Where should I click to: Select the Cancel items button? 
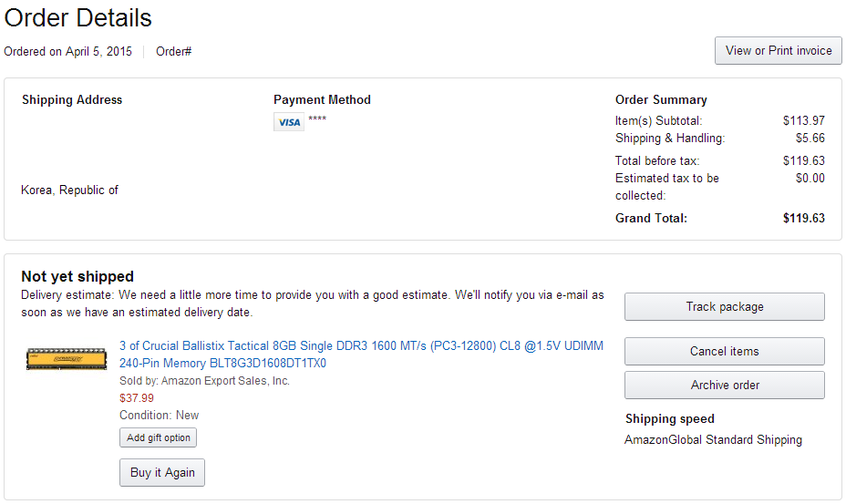[724, 351]
